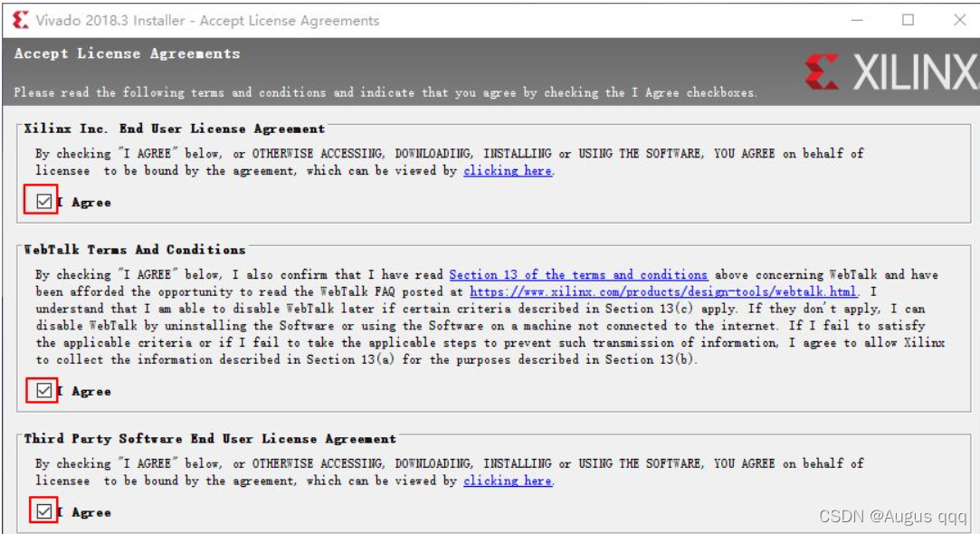
Task: Click the 'Accept License Agreements' heading text
Action: point(127,53)
